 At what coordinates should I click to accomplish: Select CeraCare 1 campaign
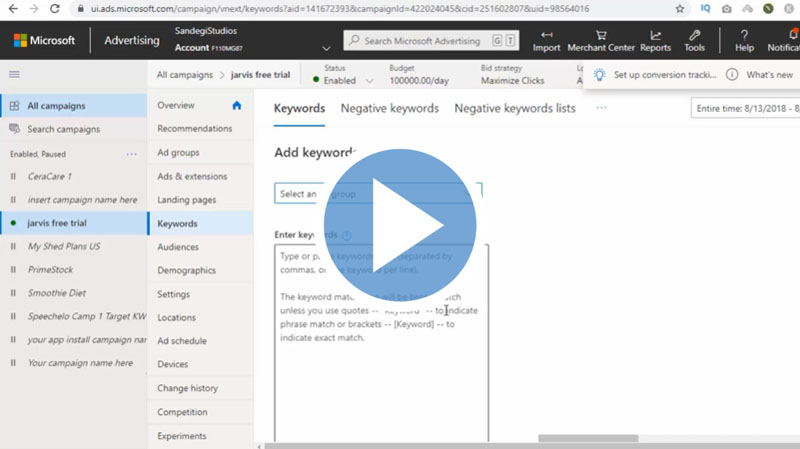pos(49,176)
